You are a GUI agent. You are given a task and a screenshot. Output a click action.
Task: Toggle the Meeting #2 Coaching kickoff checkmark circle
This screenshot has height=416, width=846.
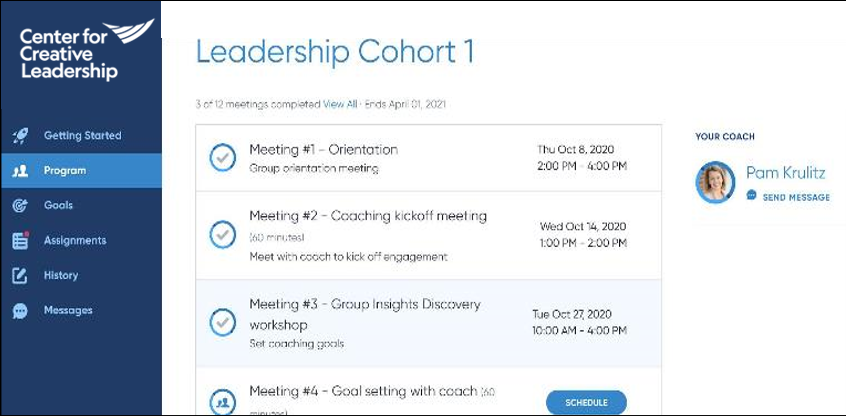pos(222,235)
